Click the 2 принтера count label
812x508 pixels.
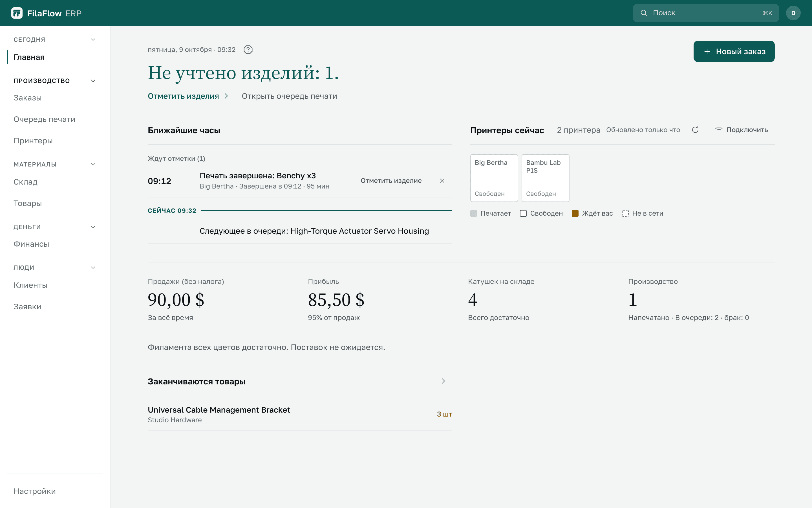(579, 130)
